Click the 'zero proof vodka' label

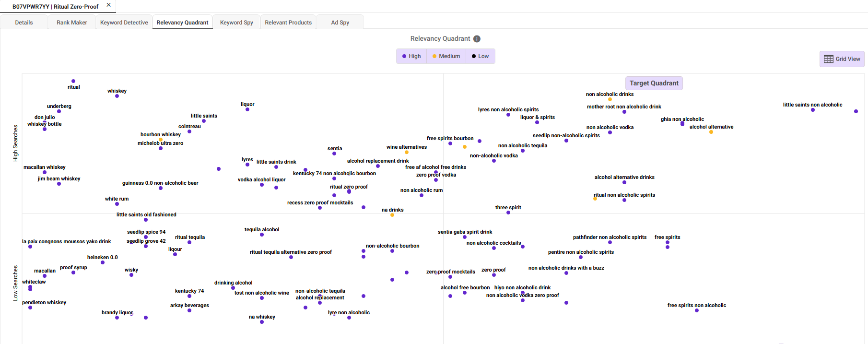(x=436, y=175)
